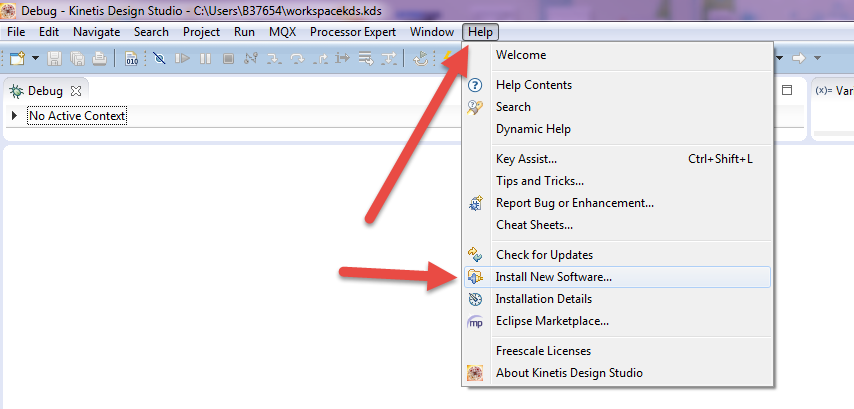The width and height of the screenshot is (854, 409).
Task: Click the Disconnect icon
Action: [x=251, y=58]
